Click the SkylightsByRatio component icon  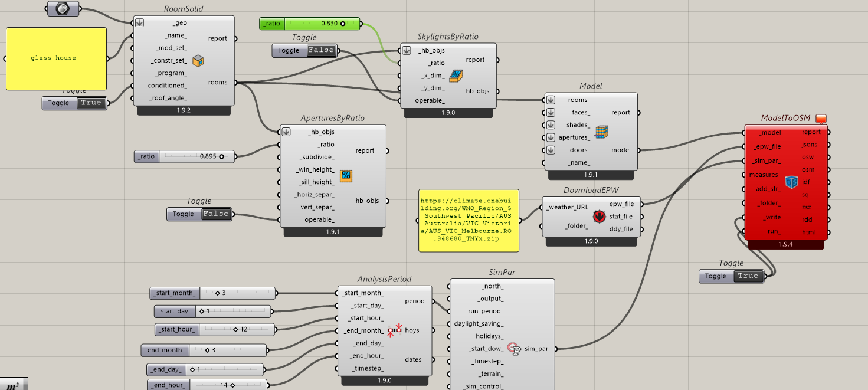click(455, 76)
